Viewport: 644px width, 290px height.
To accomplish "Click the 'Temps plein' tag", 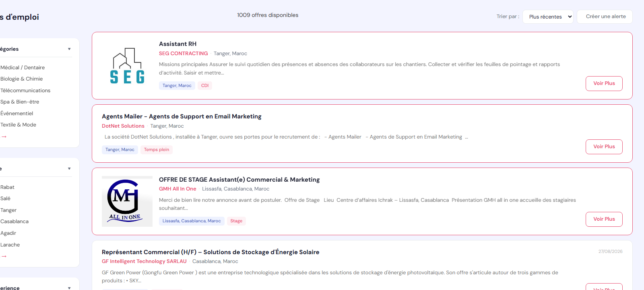I will [157, 150].
